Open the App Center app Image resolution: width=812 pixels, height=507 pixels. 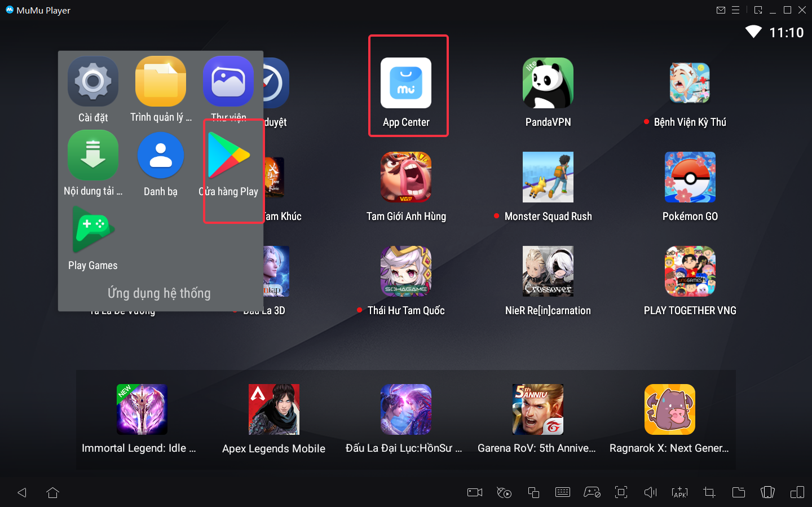coord(406,83)
